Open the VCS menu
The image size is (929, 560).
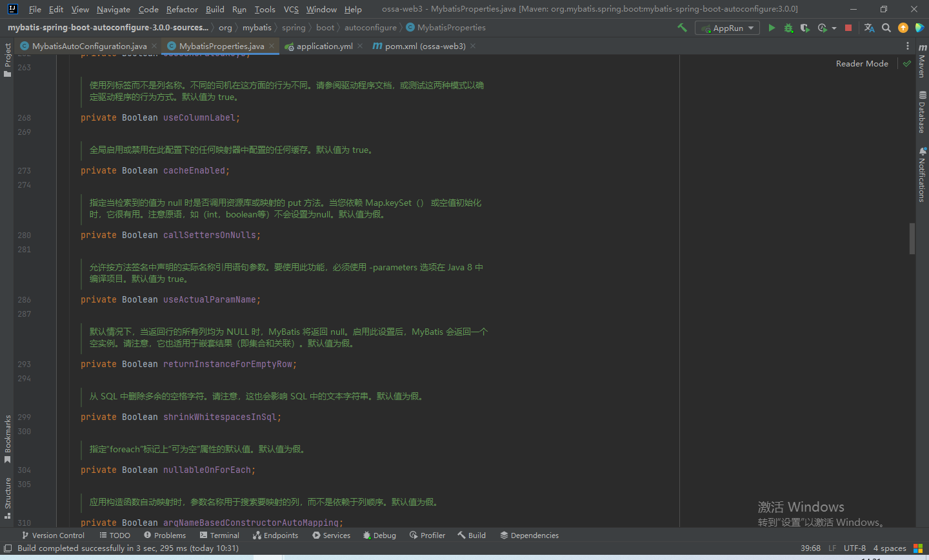291,9
